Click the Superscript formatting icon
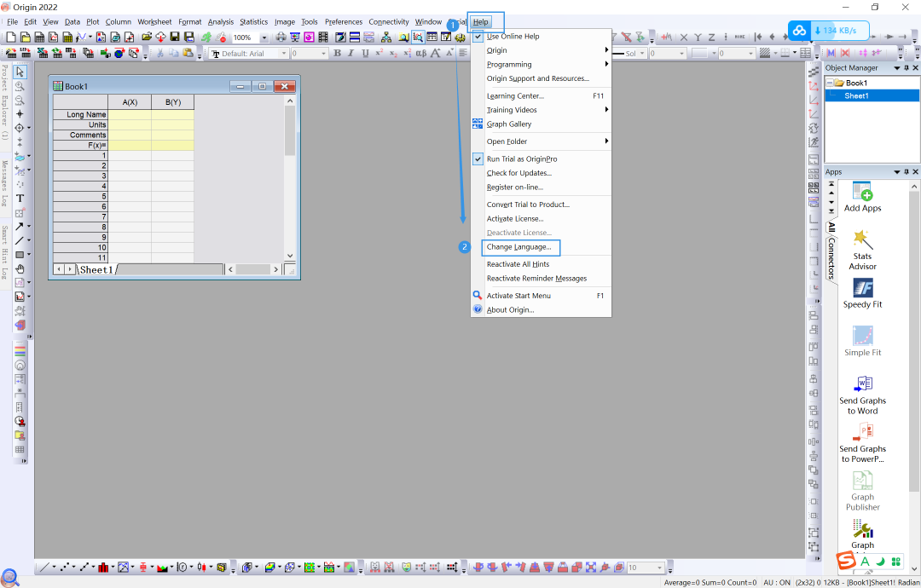This screenshot has height=588, width=921. pyautogui.click(x=379, y=53)
